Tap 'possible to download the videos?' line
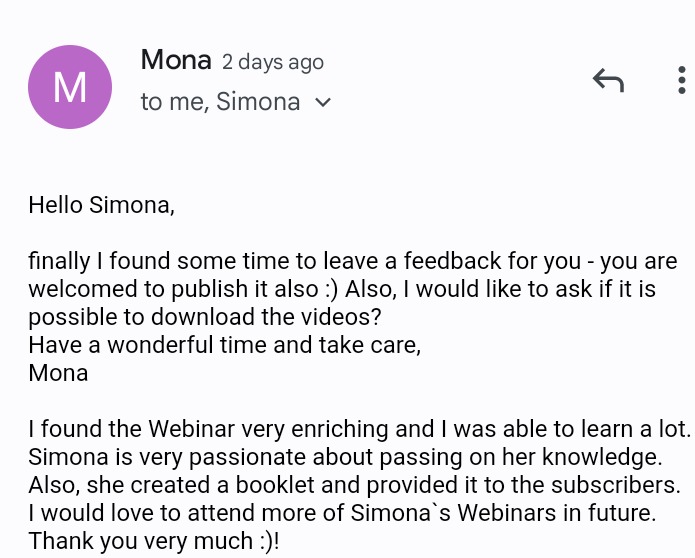This screenshot has height=558, width=695. (205, 317)
